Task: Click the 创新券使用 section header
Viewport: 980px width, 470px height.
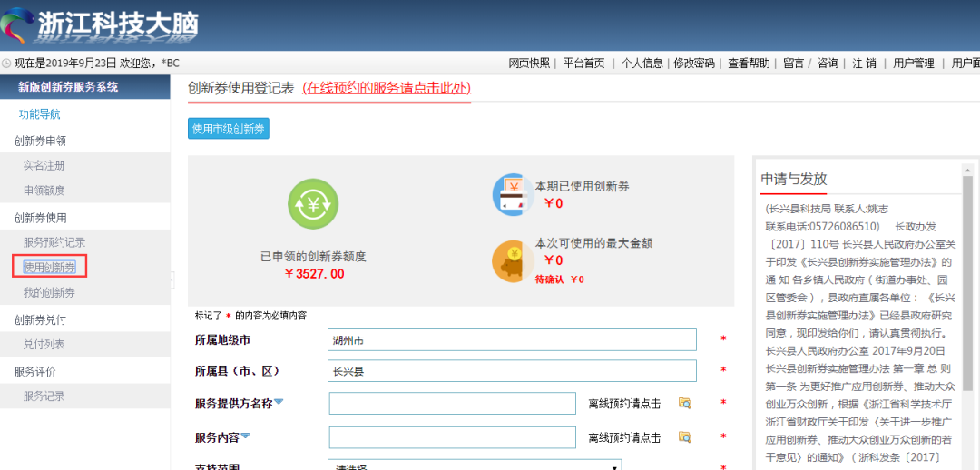Action: pos(40,218)
